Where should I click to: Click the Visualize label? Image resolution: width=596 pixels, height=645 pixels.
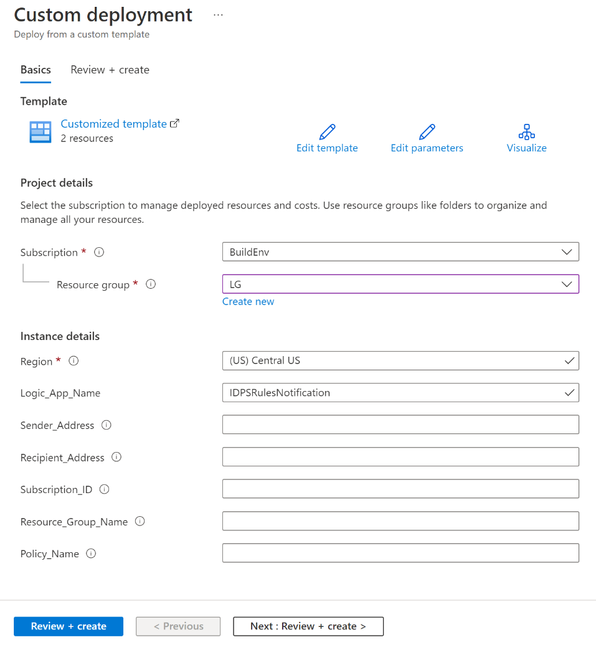point(526,148)
